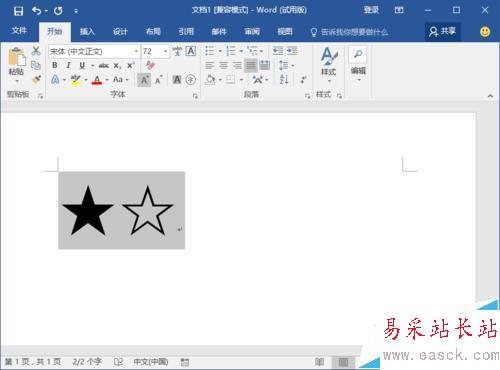The height and width of the screenshot is (370, 500).
Task: Switch to the Review (审阅) tab
Action: 252,32
